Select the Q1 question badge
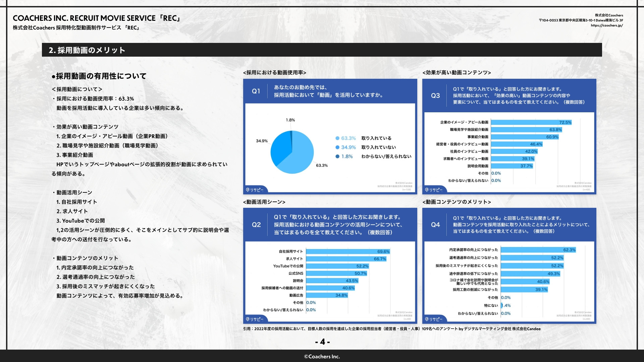This screenshot has height=362, width=644. (x=256, y=91)
